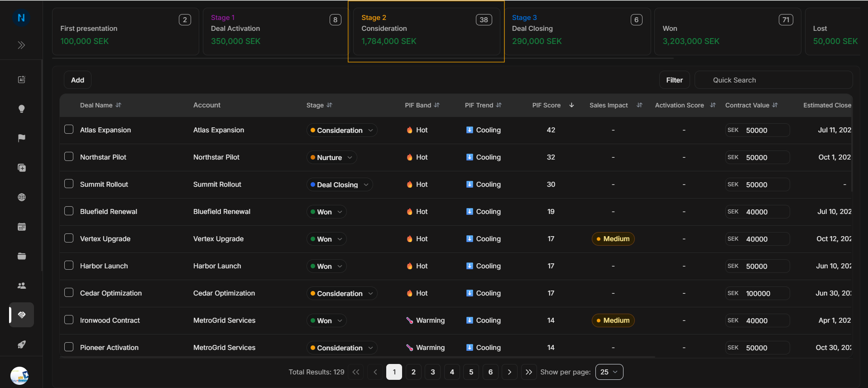Open the rocket icon in sidebar
868x388 pixels.
pyautogui.click(x=21, y=344)
